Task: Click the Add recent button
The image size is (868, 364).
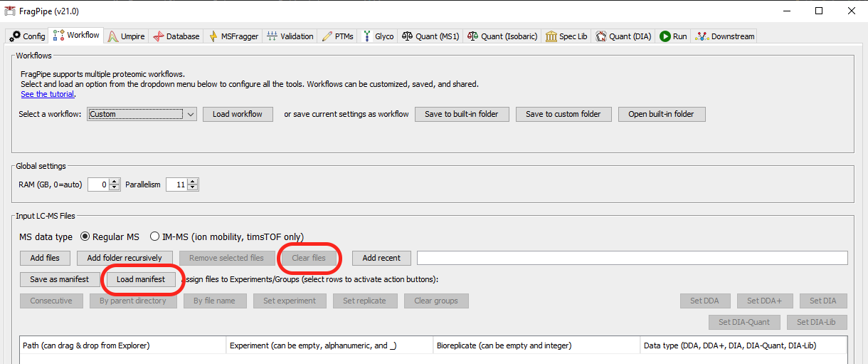Action: tap(381, 258)
